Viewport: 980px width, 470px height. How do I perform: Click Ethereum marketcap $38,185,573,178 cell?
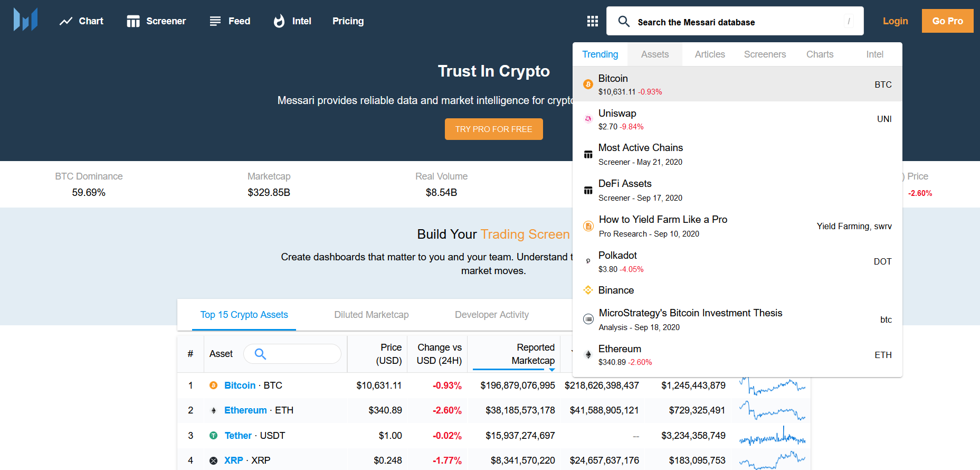pyautogui.click(x=520, y=410)
